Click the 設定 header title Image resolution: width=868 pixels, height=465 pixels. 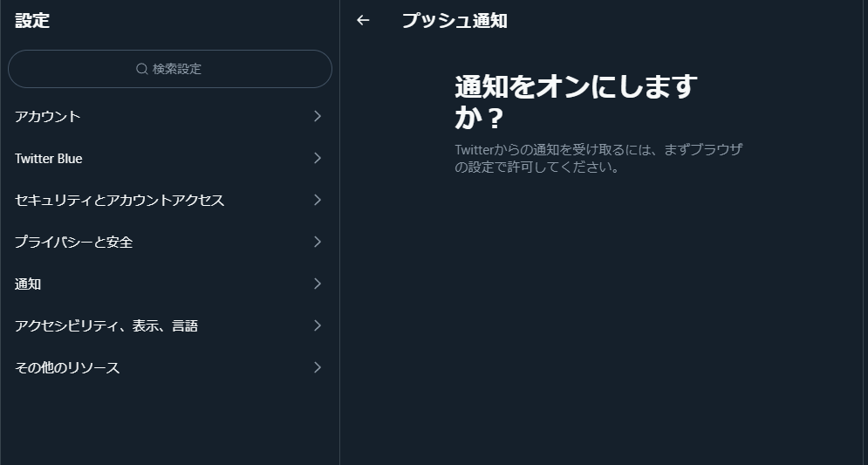32,20
